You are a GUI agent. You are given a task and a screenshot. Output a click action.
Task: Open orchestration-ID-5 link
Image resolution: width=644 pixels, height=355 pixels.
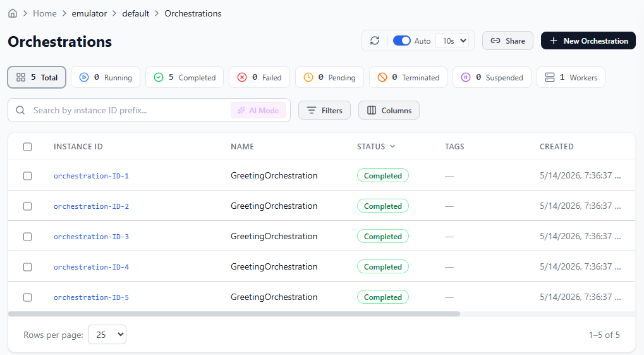91,298
